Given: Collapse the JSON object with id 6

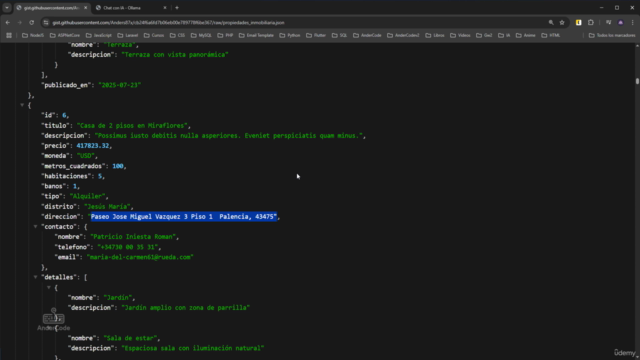Looking at the screenshot, I should [x=22, y=105].
